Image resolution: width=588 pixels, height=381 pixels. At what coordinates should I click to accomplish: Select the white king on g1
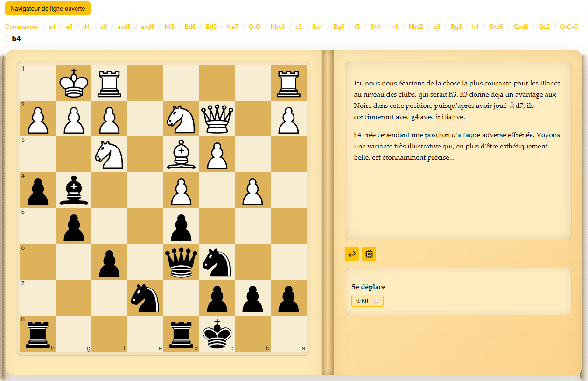tap(74, 83)
